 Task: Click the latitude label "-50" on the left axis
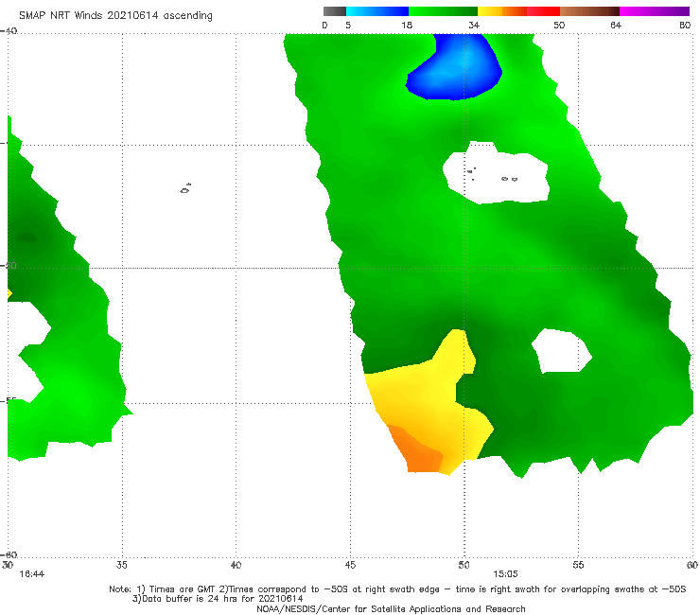coord(9,265)
